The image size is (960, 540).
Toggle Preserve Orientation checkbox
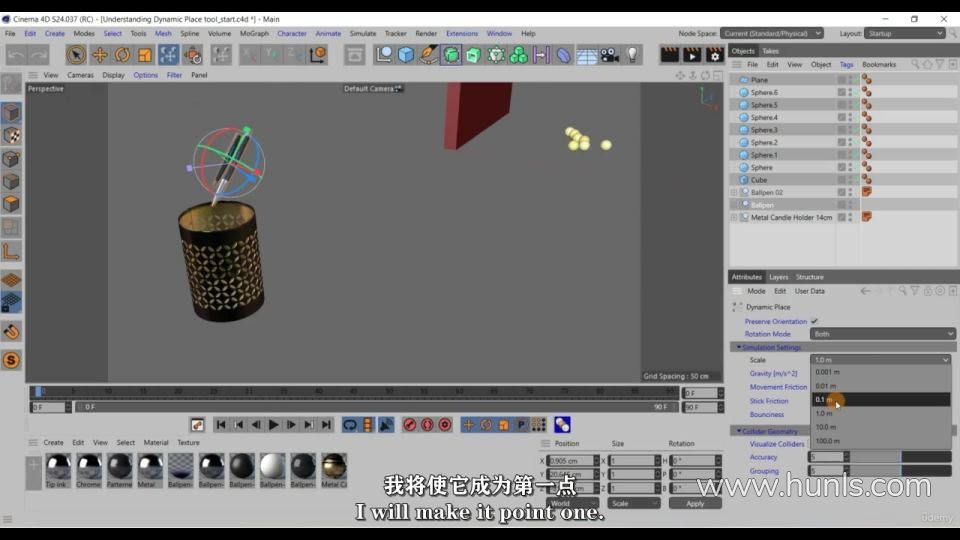pos(814,321)
